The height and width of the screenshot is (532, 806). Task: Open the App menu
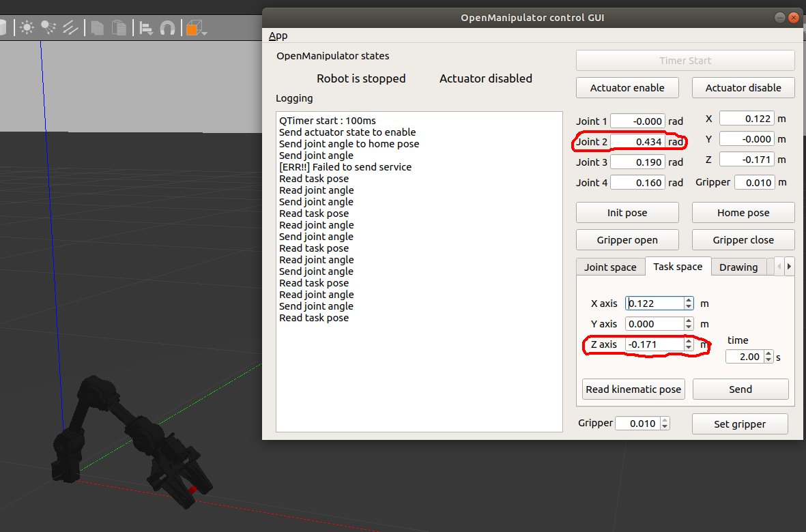point(278,35)
